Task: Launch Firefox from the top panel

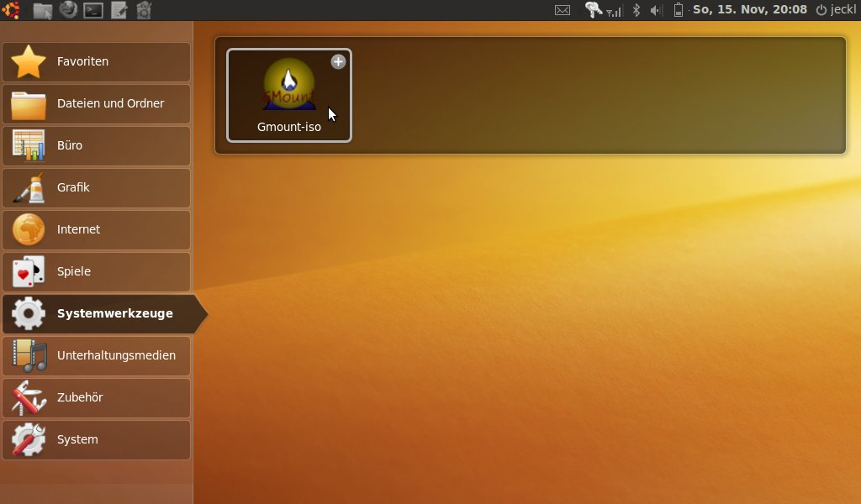Action: (68, 10)
